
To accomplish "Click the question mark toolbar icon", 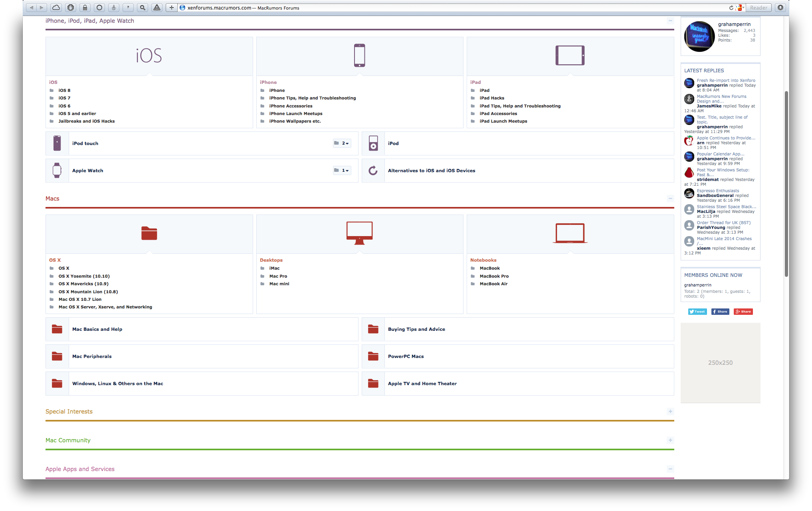I will tap(128, 8).
